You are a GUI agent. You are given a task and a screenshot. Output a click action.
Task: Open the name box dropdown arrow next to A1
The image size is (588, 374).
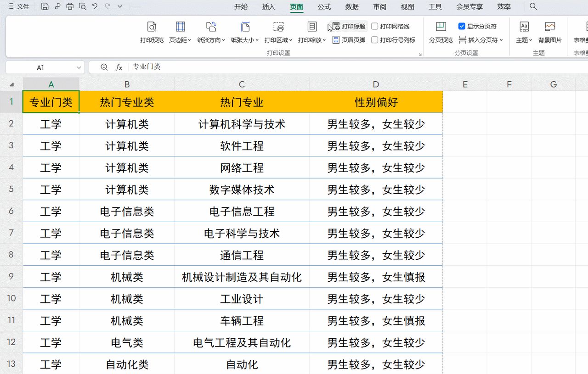[x=79, y=67]
